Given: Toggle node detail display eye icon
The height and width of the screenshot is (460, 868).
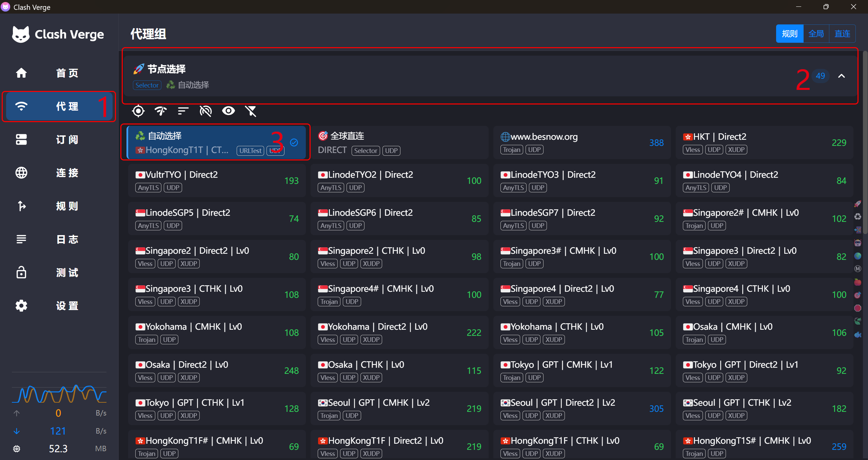Looking at the screenshot, I should [228, 111].
